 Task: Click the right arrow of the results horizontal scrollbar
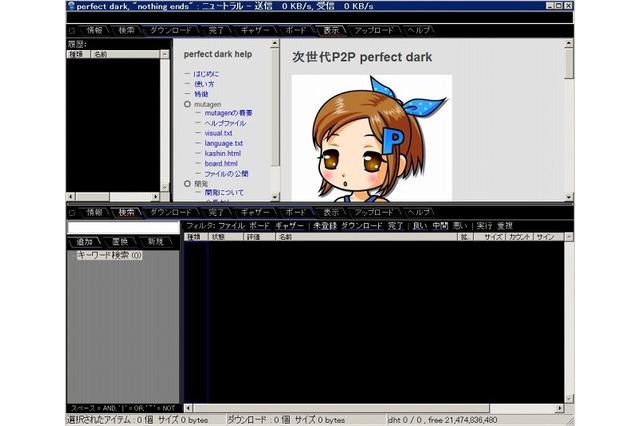click(560, 408)
